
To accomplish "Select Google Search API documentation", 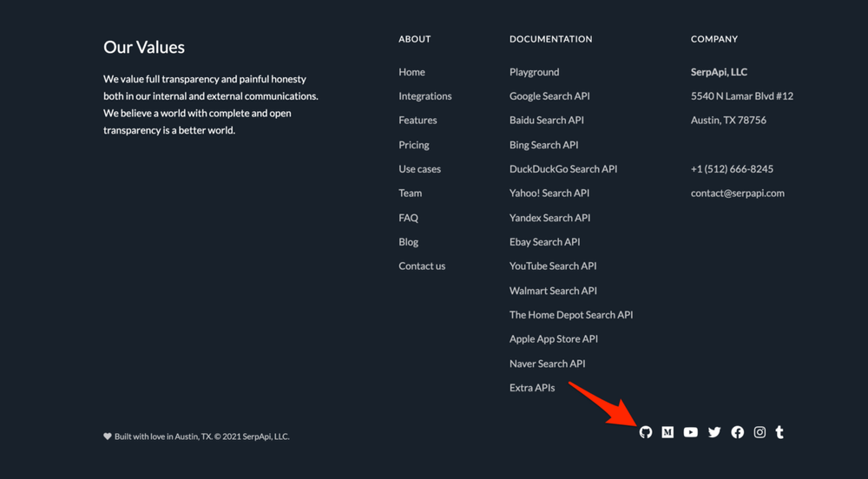I will click(549, 96).
